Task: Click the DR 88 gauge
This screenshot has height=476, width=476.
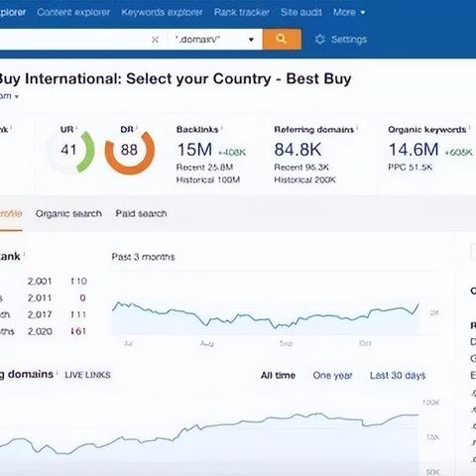Action: coord(130,151)
